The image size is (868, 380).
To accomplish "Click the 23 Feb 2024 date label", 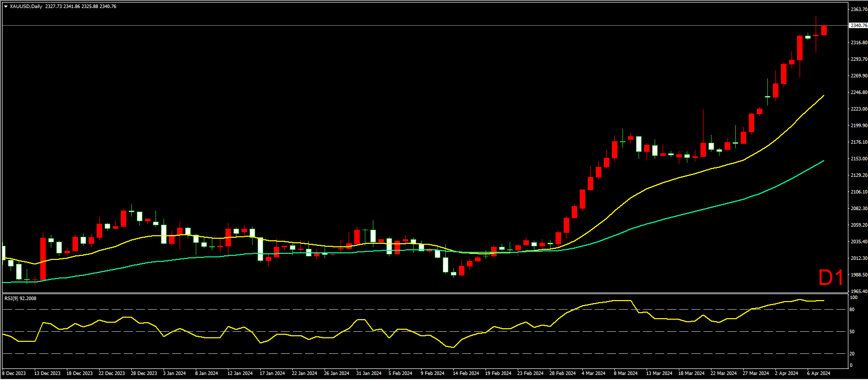I will point(530,373).
